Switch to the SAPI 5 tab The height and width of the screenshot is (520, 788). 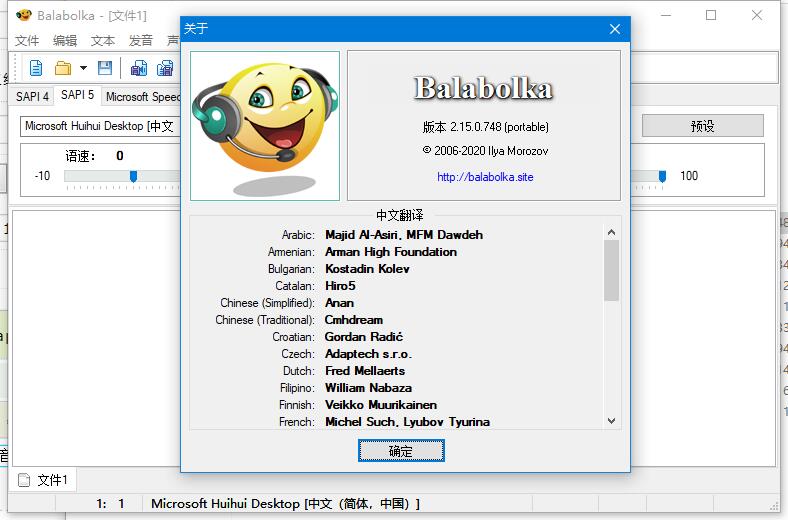pos(77,94)
